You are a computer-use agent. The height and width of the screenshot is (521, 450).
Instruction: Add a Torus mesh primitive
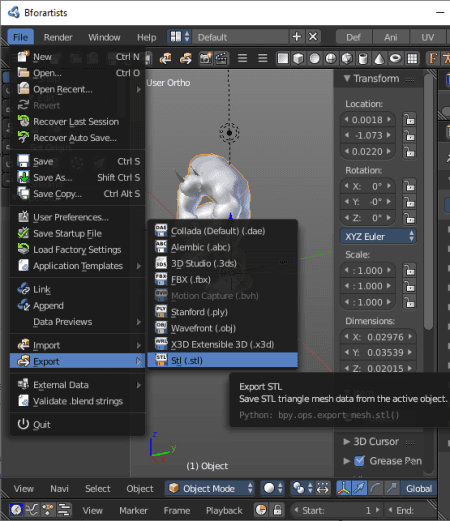pyautogui.click(x=396, y=59)
